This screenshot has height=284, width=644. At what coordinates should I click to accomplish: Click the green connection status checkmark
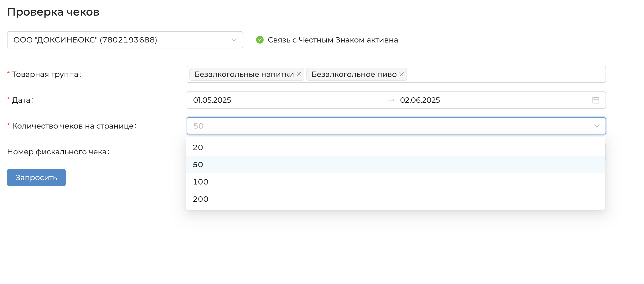[x=260, y=40]
